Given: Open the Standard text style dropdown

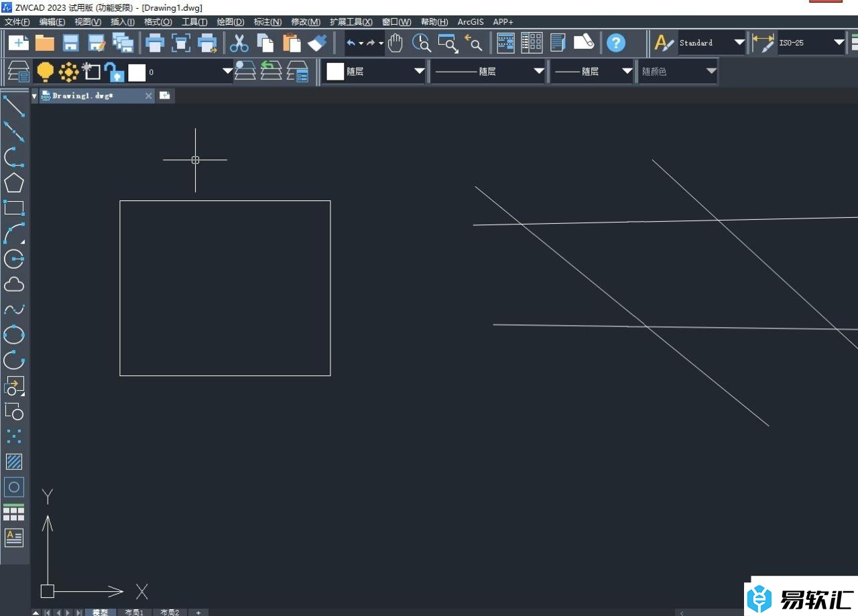Looking at the screenshot, I should pos(712,43).
